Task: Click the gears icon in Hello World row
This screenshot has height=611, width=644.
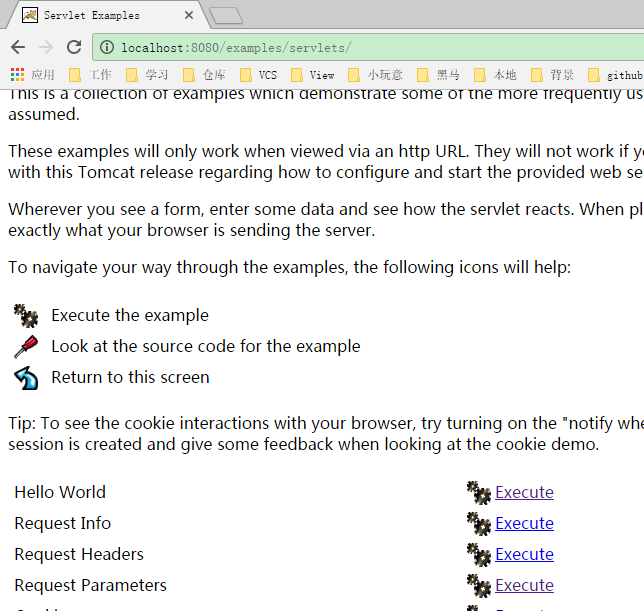Action: click(x=479, y=493)
